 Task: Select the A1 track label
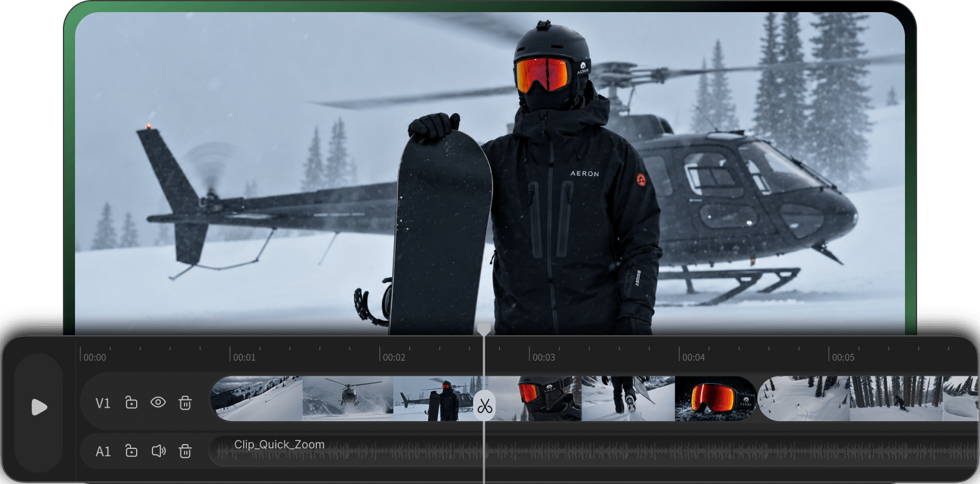[103, 451]
